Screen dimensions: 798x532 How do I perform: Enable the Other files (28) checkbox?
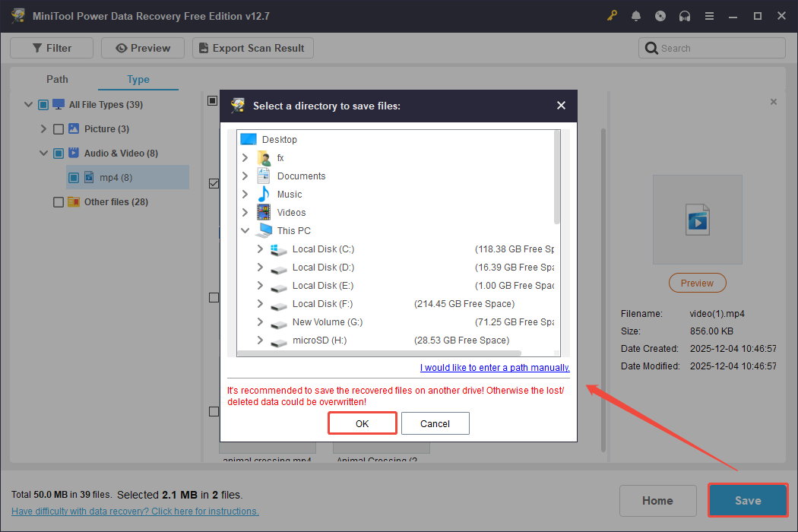[x=58, y=201]
